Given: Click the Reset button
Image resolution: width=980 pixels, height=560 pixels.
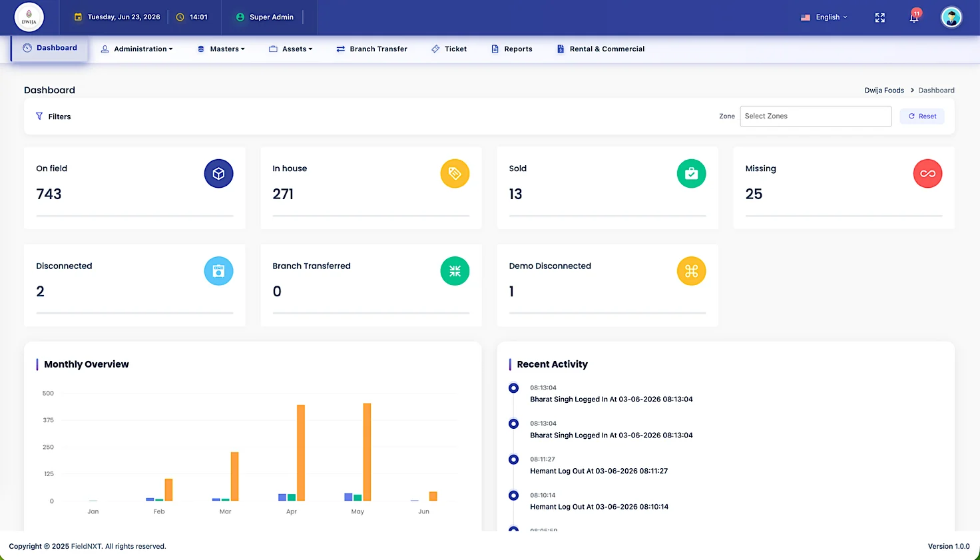Looking at the screenshot, I should click(x=922, y=116).
